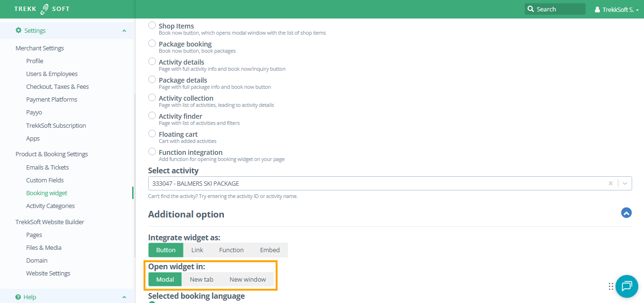Click the Settings gear icon
The width and height of the screenshot is (644, 303).
pyautogui.click(x=19, y=30)
